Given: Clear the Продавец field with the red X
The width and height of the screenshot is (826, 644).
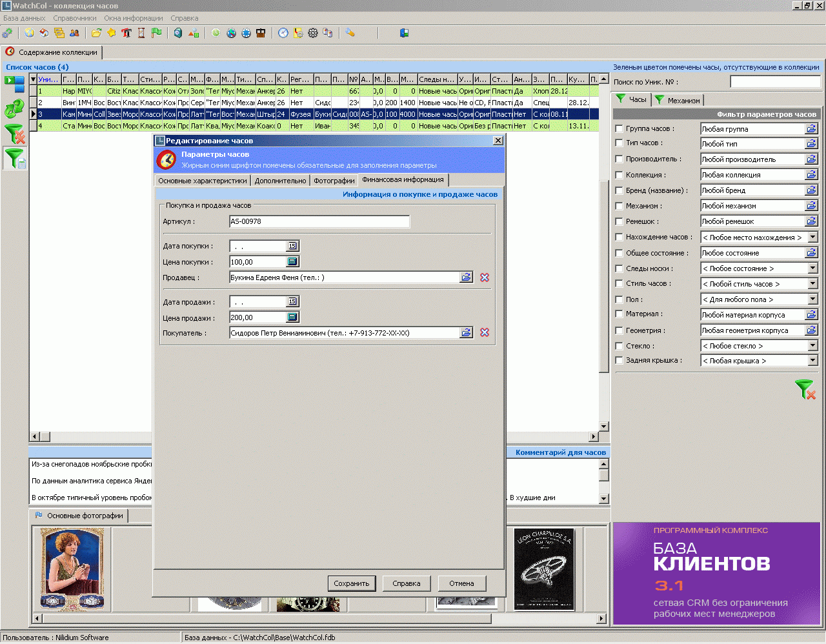Looking at the screenshot, I should [485, 277].
